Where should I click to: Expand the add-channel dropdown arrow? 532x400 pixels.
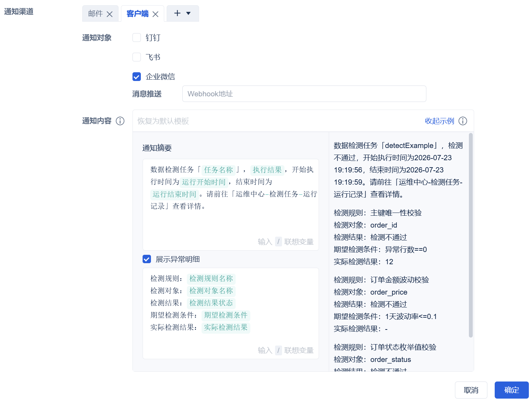click(x=189, y=13)
